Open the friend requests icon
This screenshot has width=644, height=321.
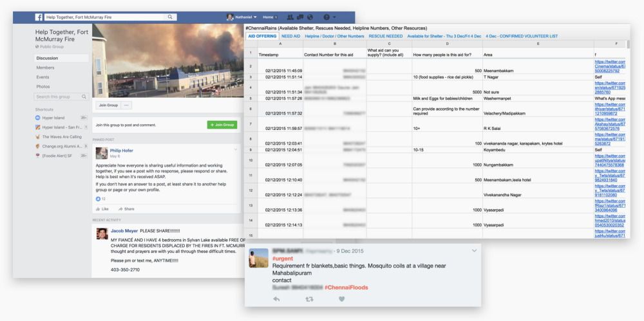pos(290,17)
